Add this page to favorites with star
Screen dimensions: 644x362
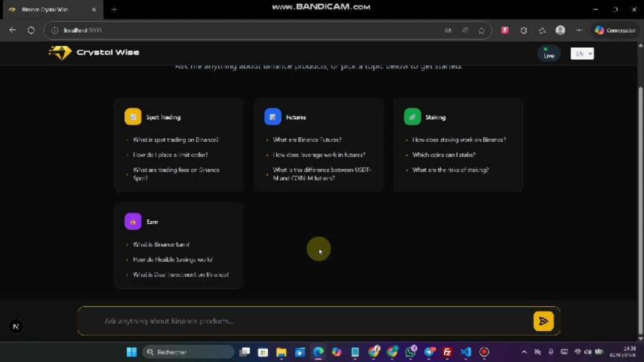point(481,31)
